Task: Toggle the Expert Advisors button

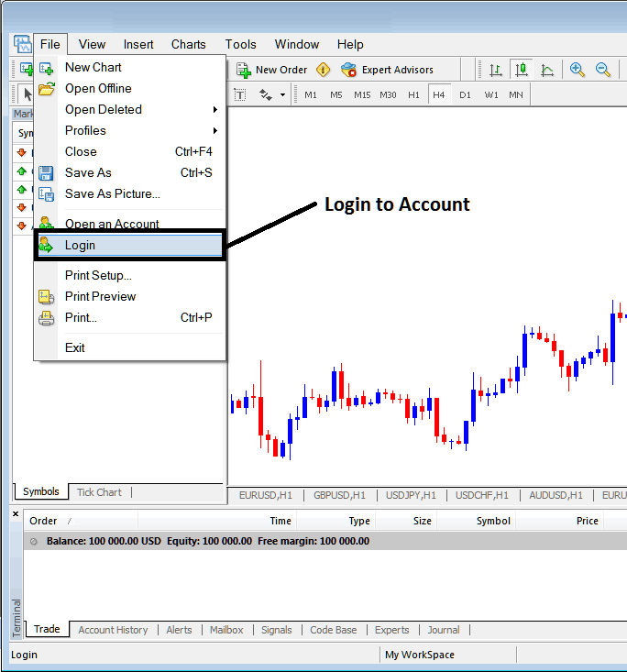Action: point(387,70)
